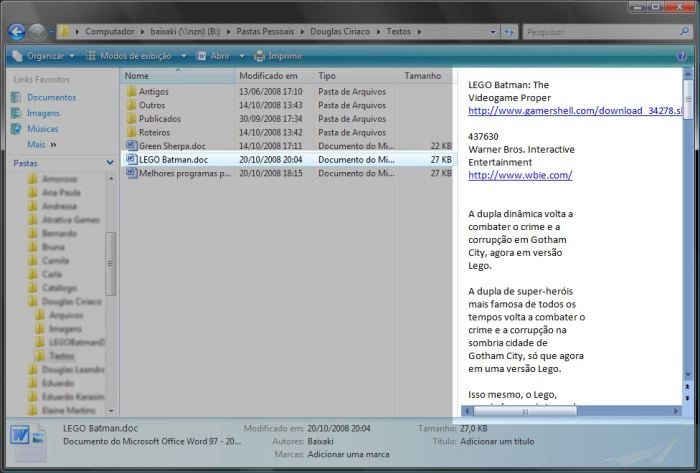Collapse the Pastas folder pane
Viewport: 700px width, 473px height.
[x=110, y=163]
